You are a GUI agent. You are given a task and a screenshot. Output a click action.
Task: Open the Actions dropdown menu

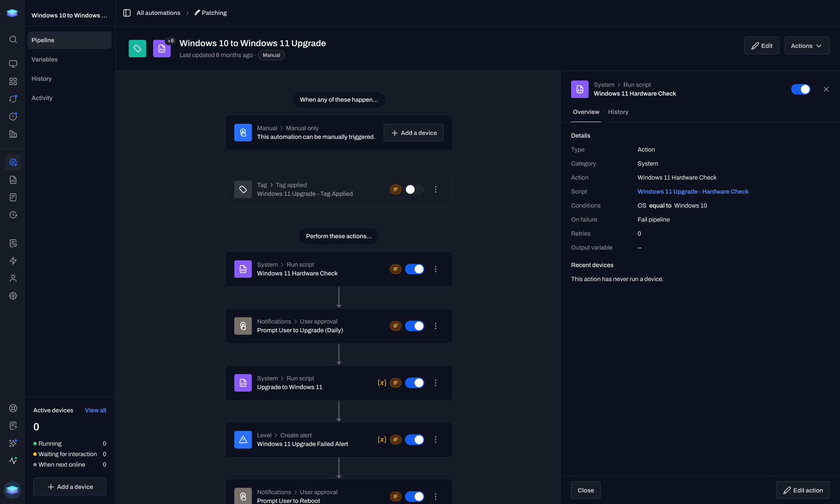click(x=807, y=46)
